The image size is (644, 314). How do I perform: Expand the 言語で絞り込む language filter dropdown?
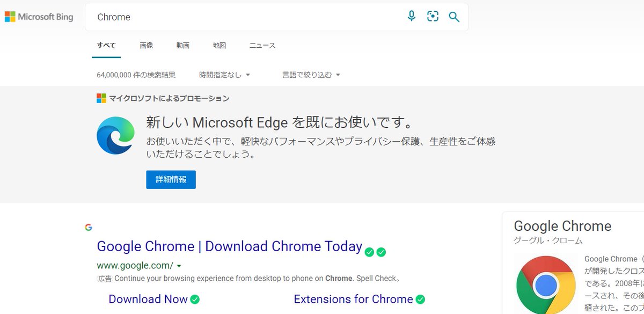pyautogui.click(x=311, y=75)
